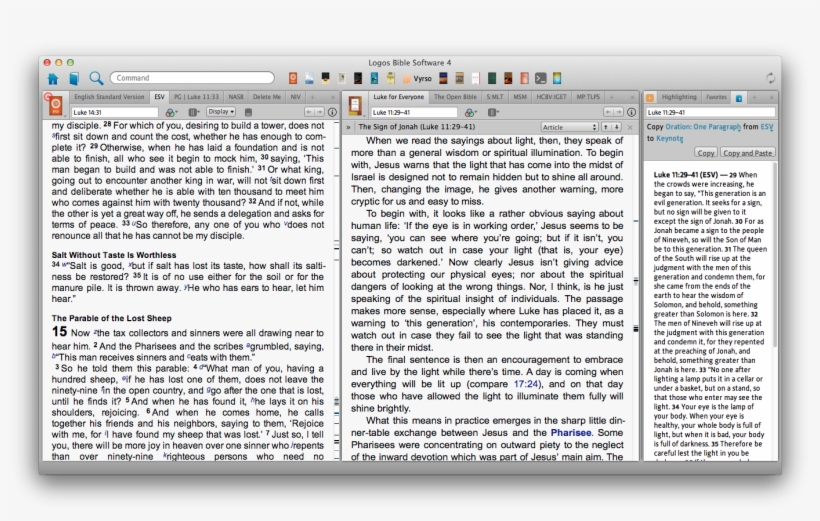Image resolution: width=820 pixels, height=521 pixels.
Task: Go back in ESV panel history
Action: [x=309, y=112]
